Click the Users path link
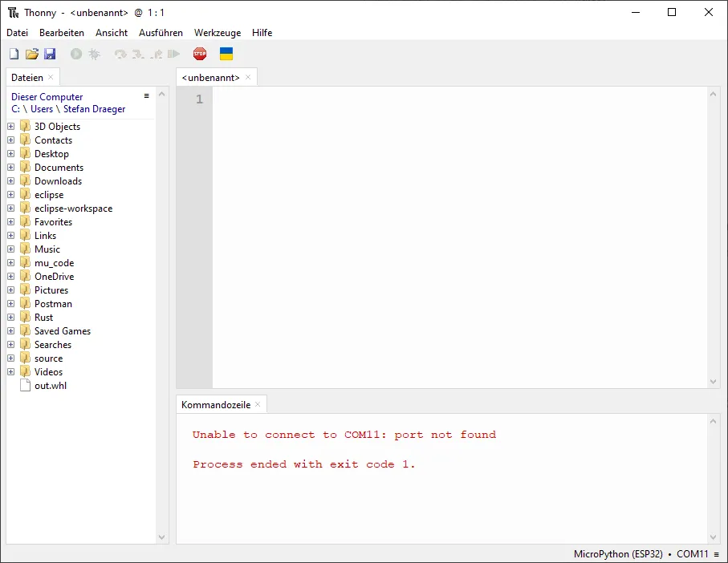The width and height of the screenshot is (728, 563). point(42,109)
